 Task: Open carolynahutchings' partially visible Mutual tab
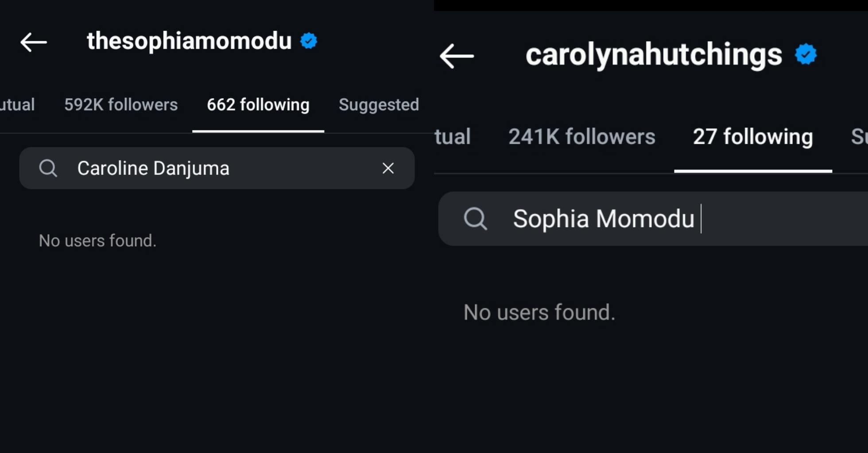[452, 137]
